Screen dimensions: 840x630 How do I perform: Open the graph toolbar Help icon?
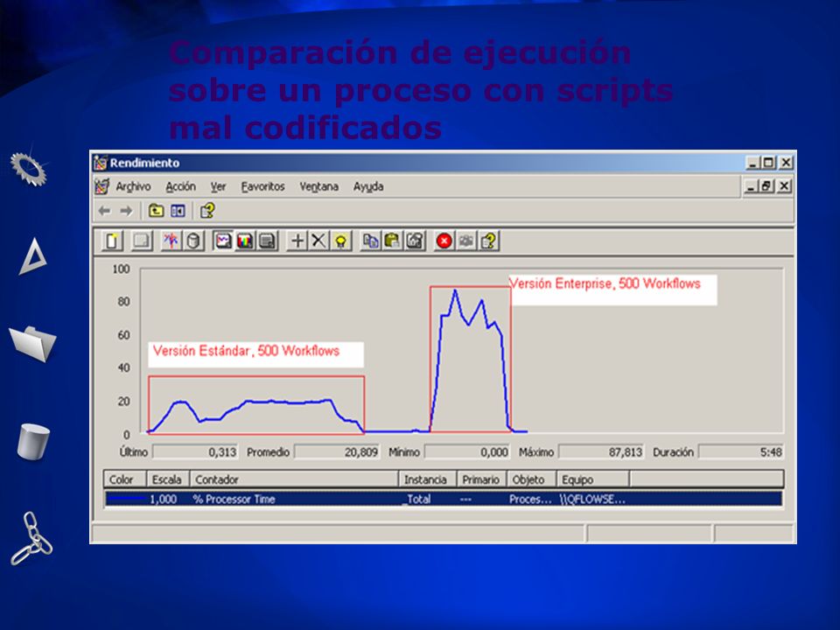click(488, 241)
